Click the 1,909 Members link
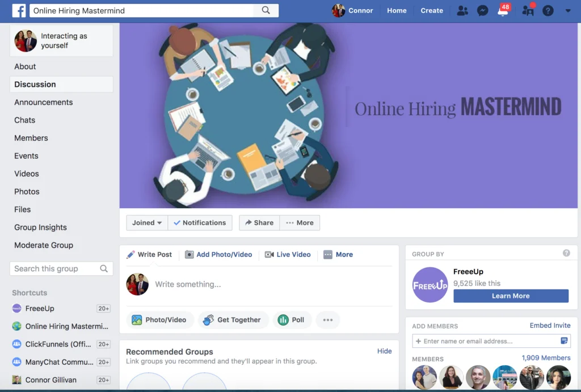The height and width of the screenshot is (392, 581). point(546,357)
